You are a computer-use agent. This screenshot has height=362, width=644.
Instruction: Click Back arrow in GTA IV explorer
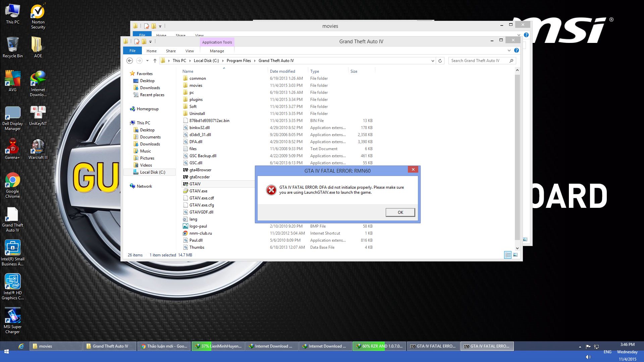(x=130, y=61)
